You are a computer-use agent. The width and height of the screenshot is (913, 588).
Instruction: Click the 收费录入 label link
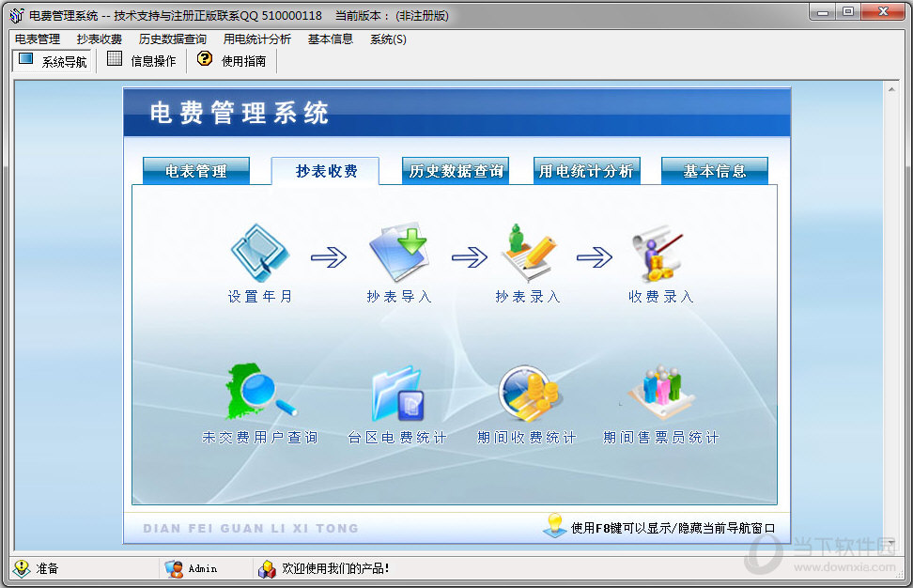[x=661, y=297]
